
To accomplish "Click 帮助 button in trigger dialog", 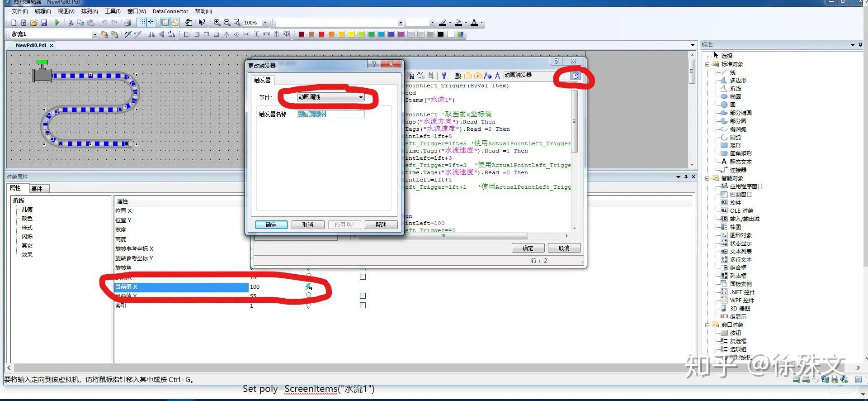I will (x=381, y=224).
